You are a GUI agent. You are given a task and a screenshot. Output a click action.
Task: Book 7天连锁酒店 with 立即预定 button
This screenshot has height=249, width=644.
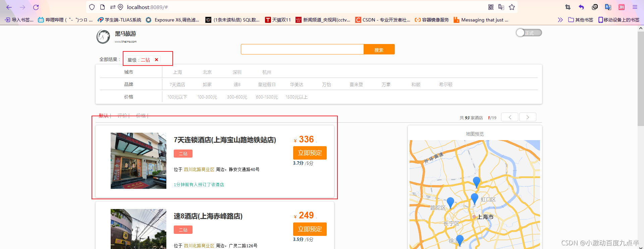[x=310, y=153]
